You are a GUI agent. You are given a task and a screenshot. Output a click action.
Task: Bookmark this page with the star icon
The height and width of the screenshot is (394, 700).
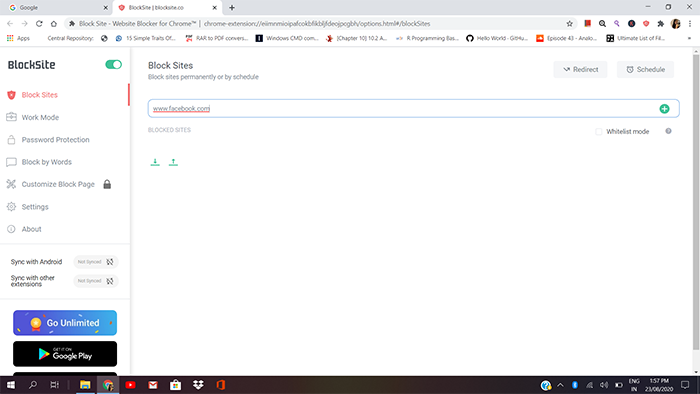point(569,24)
